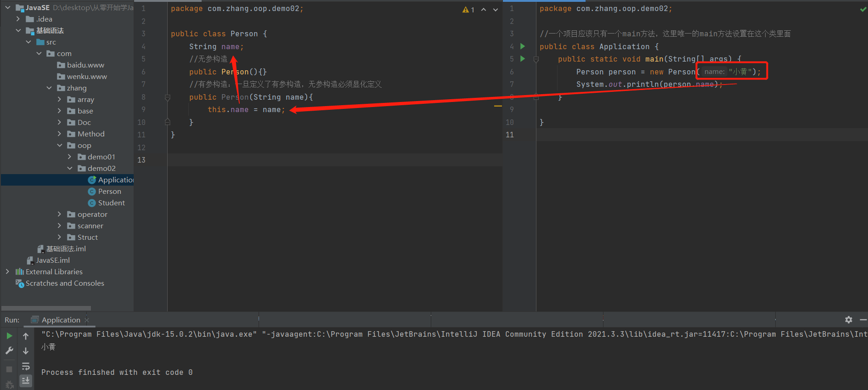Place cursor on line 13 of Person editor
868x390 pixels.
click(334, 160)
